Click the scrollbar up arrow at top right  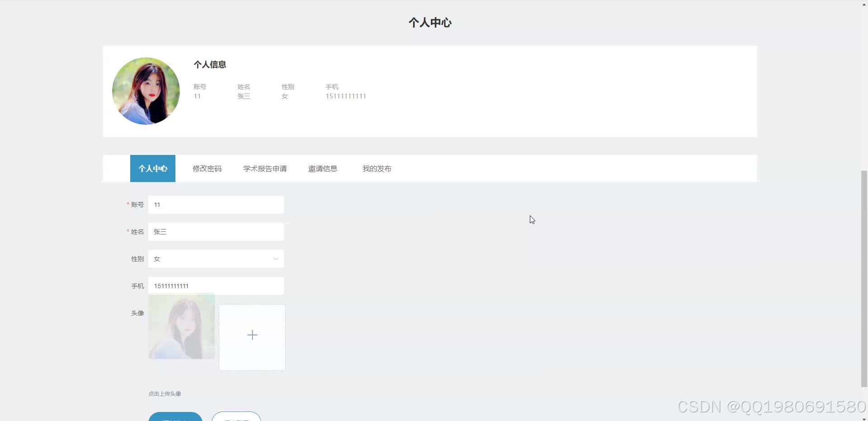(x=864, y=4)
